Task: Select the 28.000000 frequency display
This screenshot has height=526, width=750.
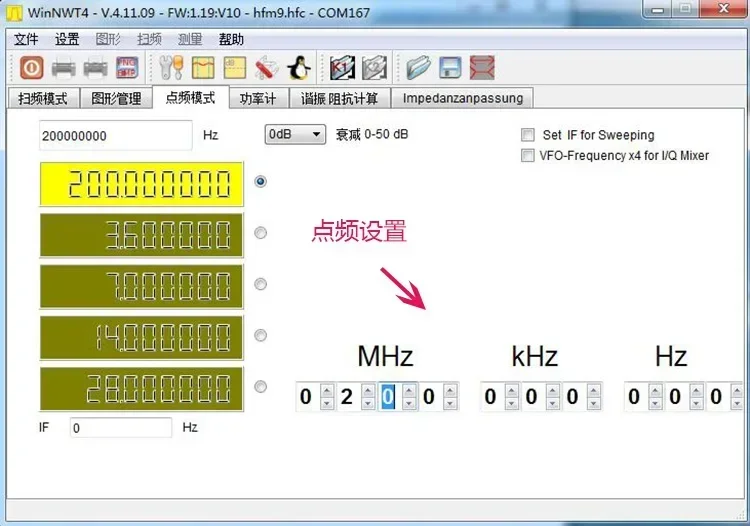Action: [142, 389]
